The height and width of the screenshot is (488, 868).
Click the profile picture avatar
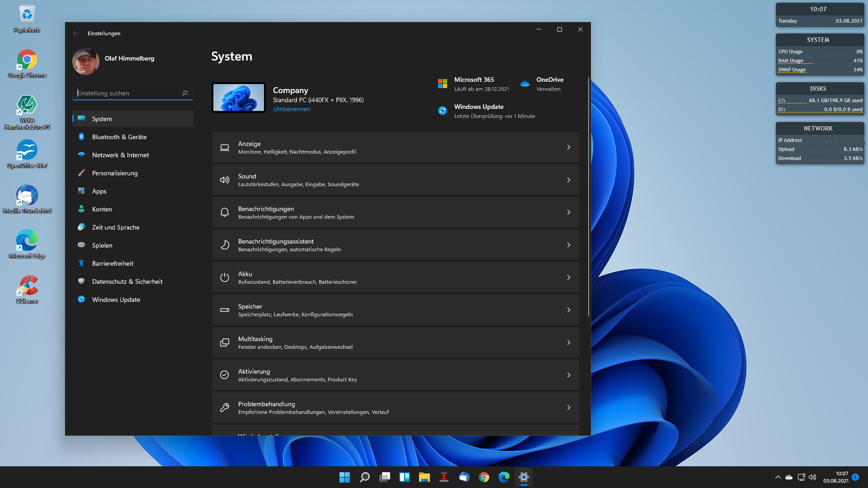tap(86, 61)
